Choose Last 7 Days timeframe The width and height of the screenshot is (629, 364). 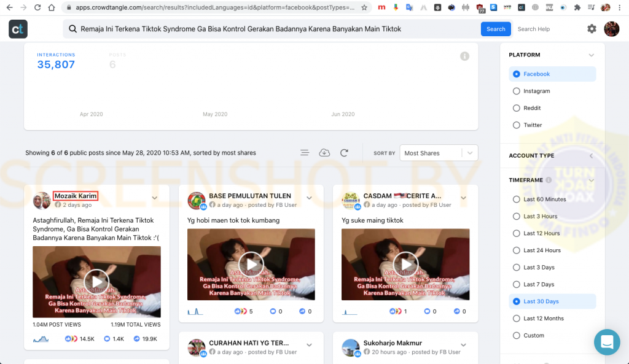516,284
